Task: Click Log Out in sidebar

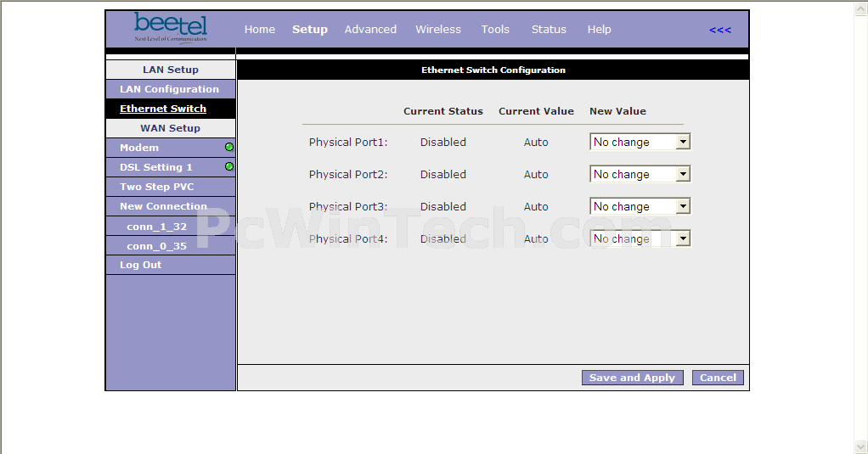Action: click(x=171, y=265)
